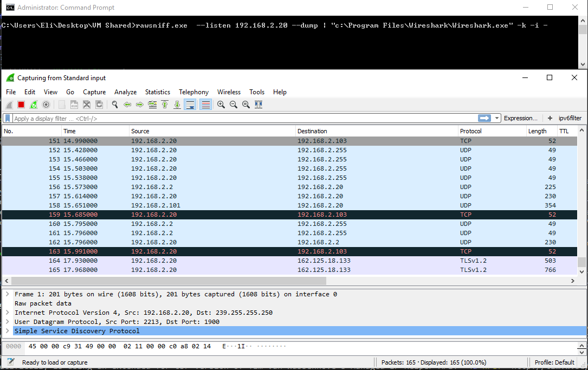Stop the running capture with red square
The image size is (588, 370).
pos(21,105)
